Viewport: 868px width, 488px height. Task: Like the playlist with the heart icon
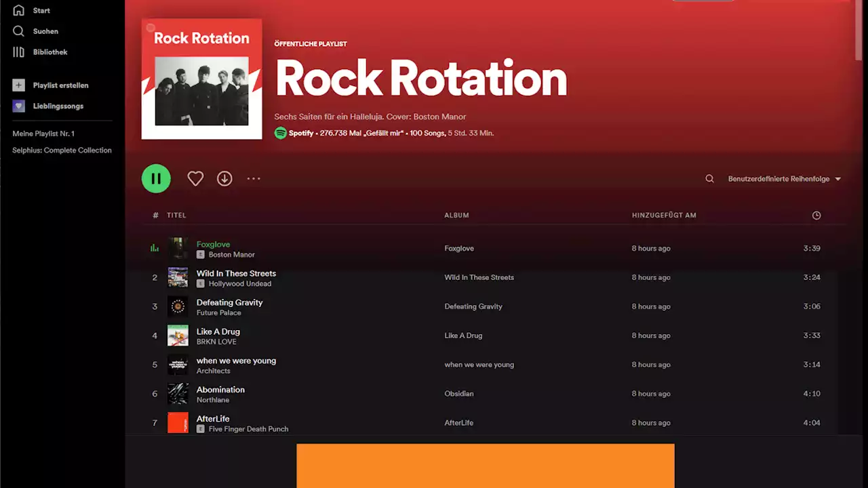coord(195,178)
